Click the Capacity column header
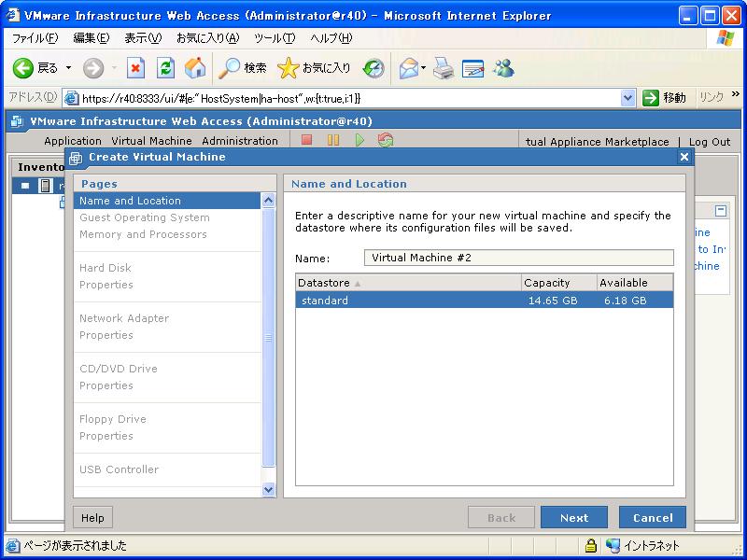The height and width of the screenshot is (560, 747). pos(558,283)
